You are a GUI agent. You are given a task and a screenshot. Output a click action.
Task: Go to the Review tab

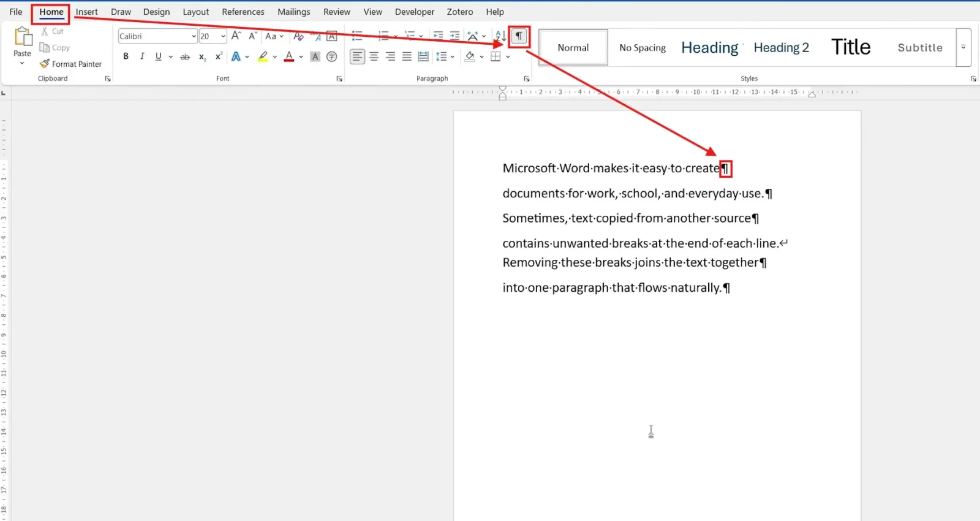337,12
